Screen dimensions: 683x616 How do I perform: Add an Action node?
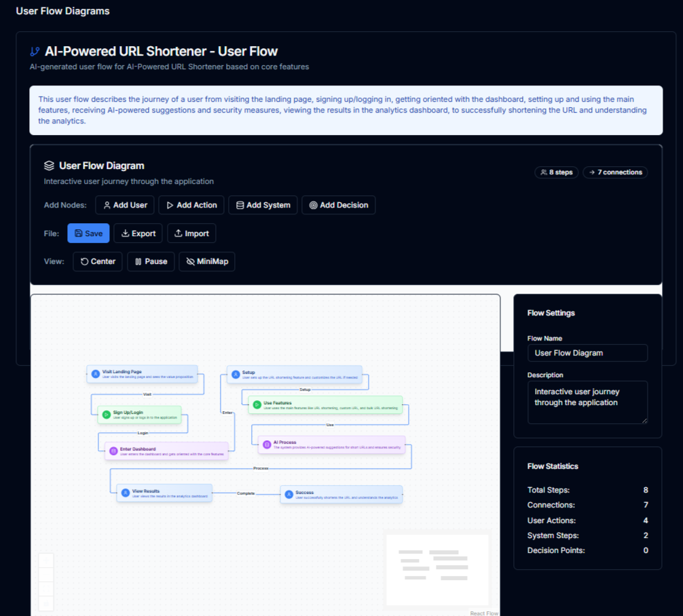coord(191,205)
